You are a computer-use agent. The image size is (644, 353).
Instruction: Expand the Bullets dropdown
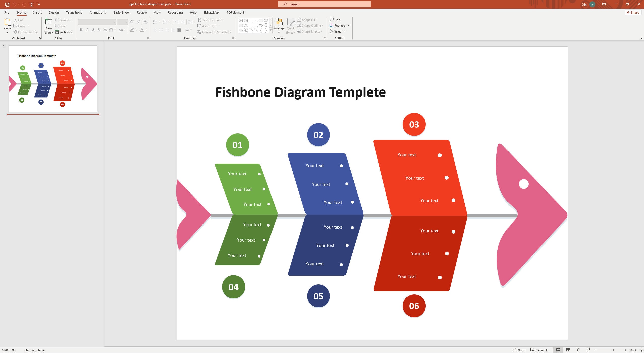coord(159,22)
